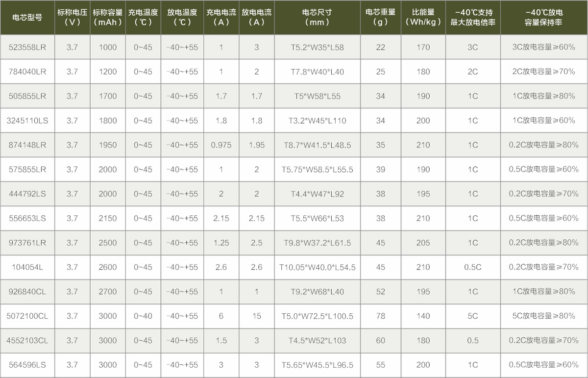
Task: Click dimension cell T5.75*W58.5*L55.5
Action: point(318,170)
